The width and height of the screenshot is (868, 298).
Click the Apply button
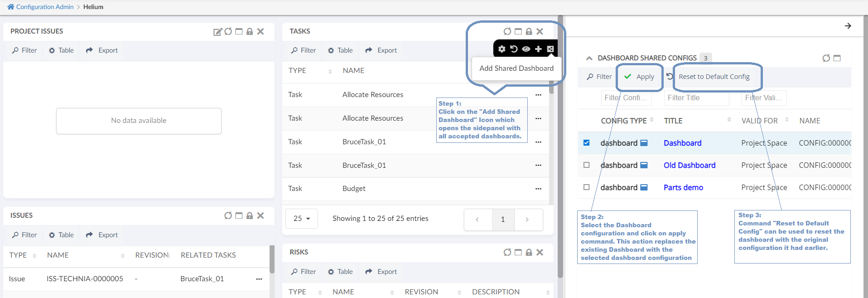[x=640, y=77]
